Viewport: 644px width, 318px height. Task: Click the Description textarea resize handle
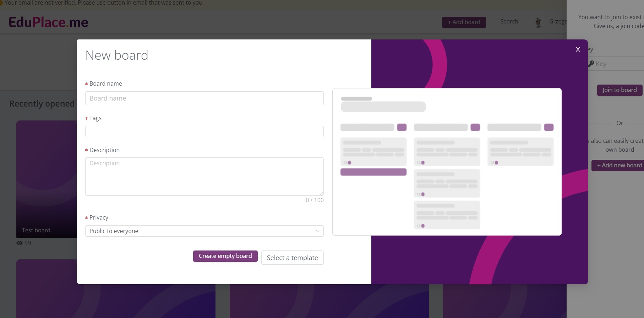click(321, 193)
